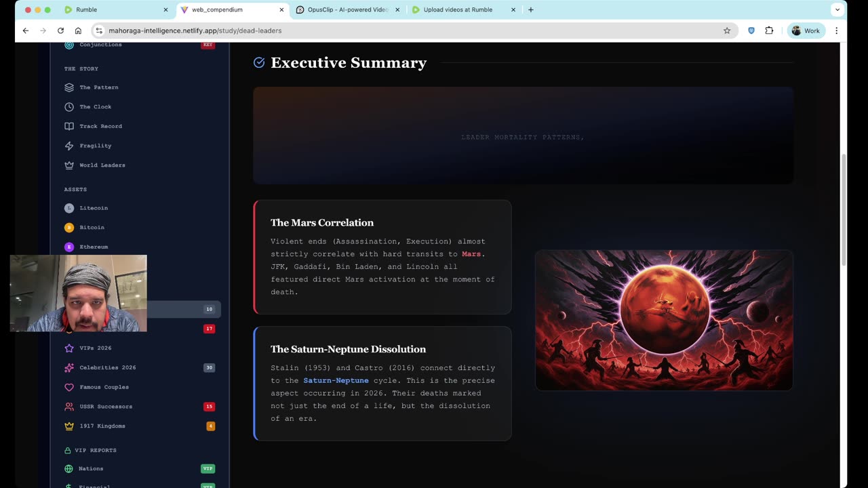Close the Upload videos at Rumble tab
The image size is (868, 488).
point(513,10)
